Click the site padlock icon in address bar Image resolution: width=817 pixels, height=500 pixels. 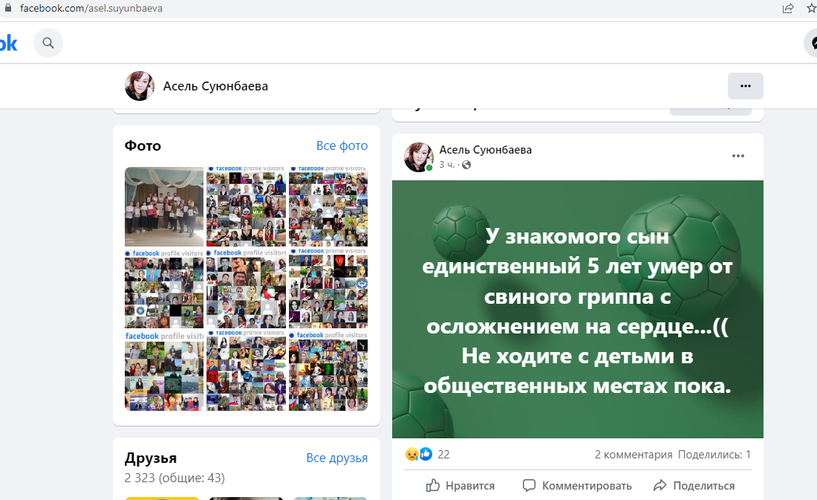(x=8, y=8)
